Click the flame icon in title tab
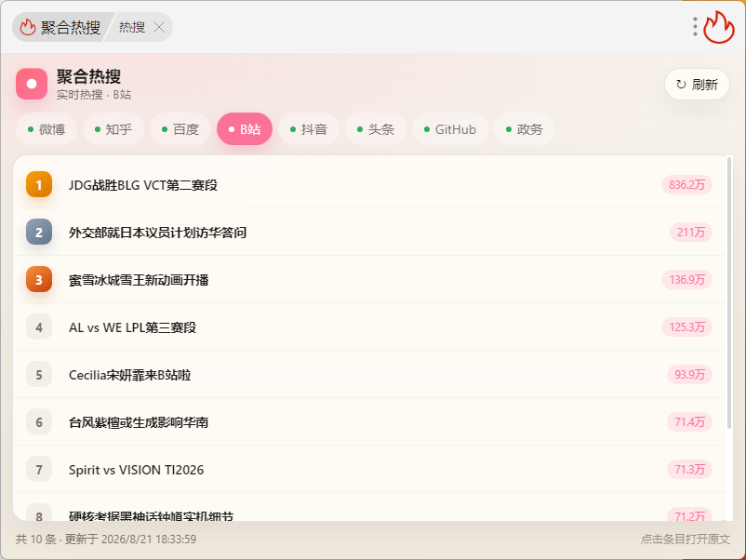Viewport: 746px width, 560px height. pos(28,27)
